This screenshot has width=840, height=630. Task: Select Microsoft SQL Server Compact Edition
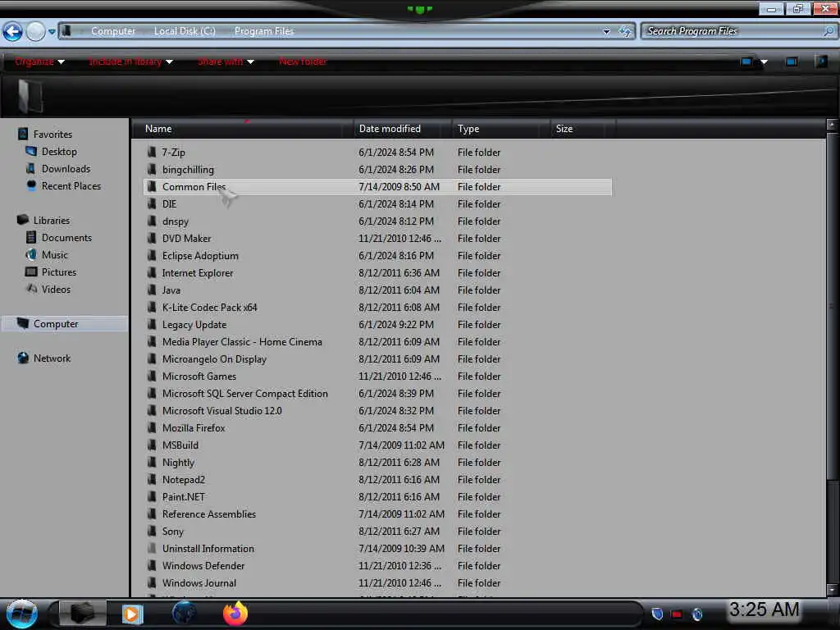point(244,393)
